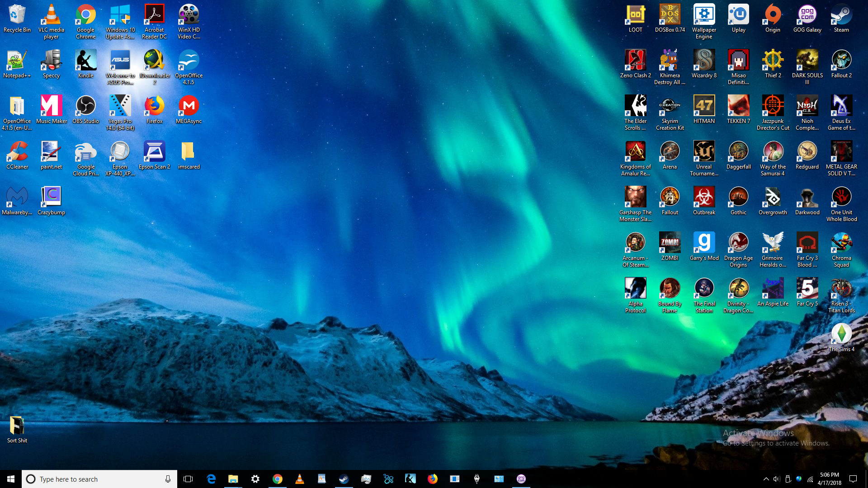Select the paint.net desktop icon
The height and width of the screenshot is (488, 868).
point(52,156)
